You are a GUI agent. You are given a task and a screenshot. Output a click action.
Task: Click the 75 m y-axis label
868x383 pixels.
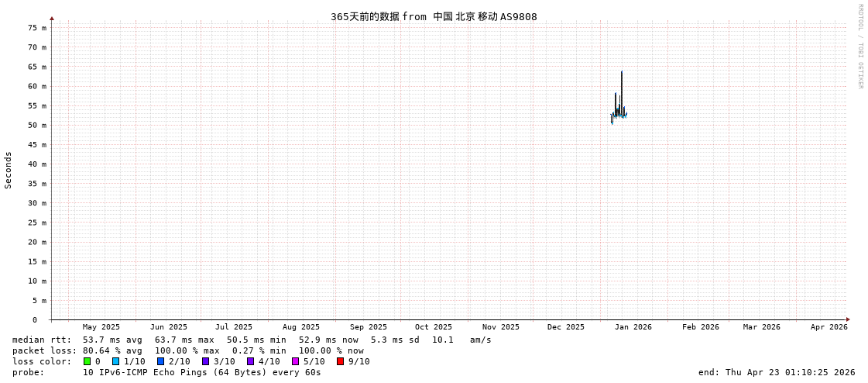(37, 28)
